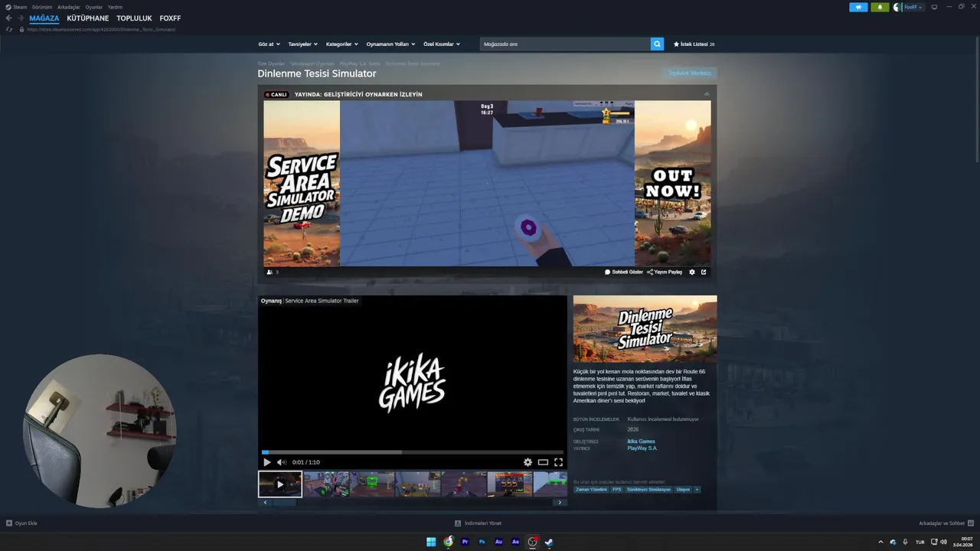Click the FPS tag
Viewport: 980px width, 551px height.
point(617,489)
